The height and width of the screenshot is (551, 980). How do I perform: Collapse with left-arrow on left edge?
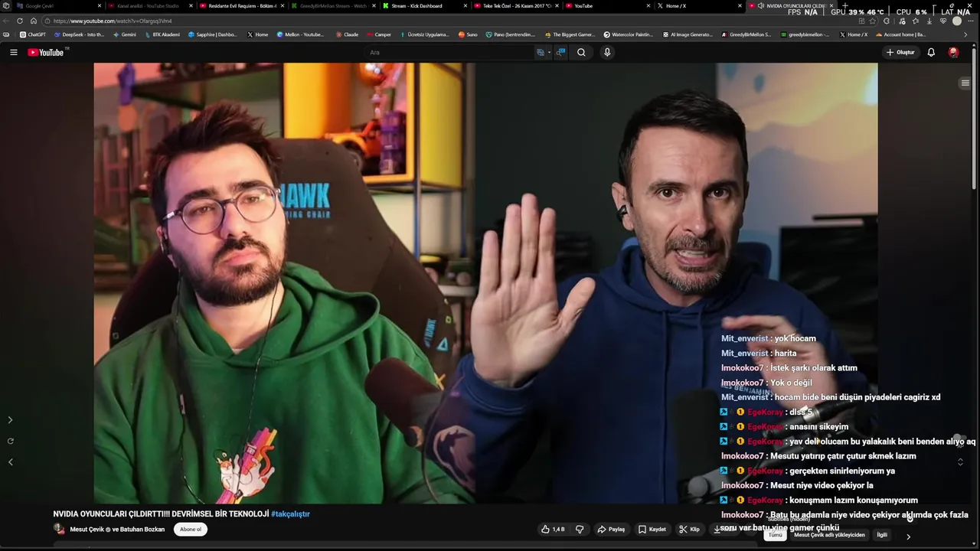point(10,461)
